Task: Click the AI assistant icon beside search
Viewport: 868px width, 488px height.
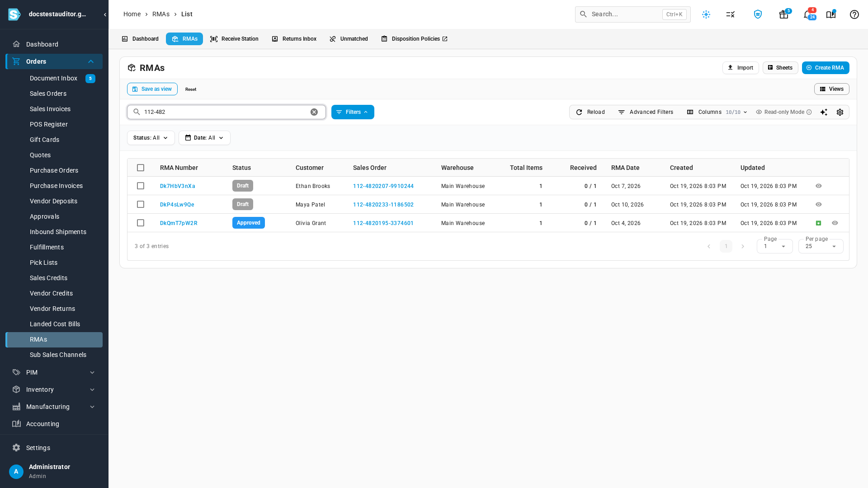Action: pyautogui.click(x=706, y=14)
